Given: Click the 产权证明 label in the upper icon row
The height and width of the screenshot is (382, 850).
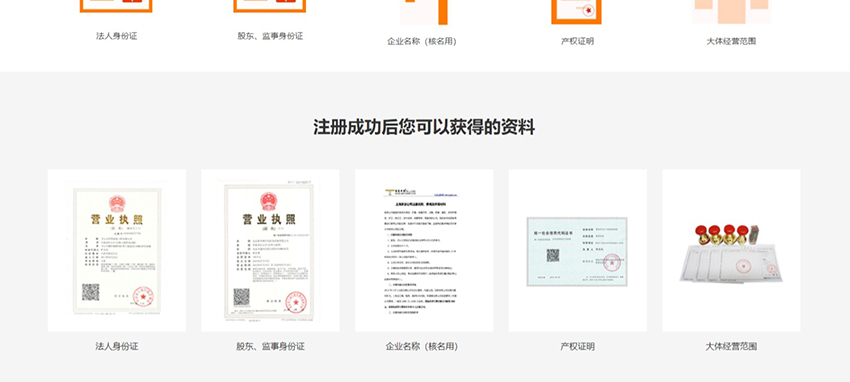Looking at the screenshot, I should pyautogui.click(x=577, y=41).
